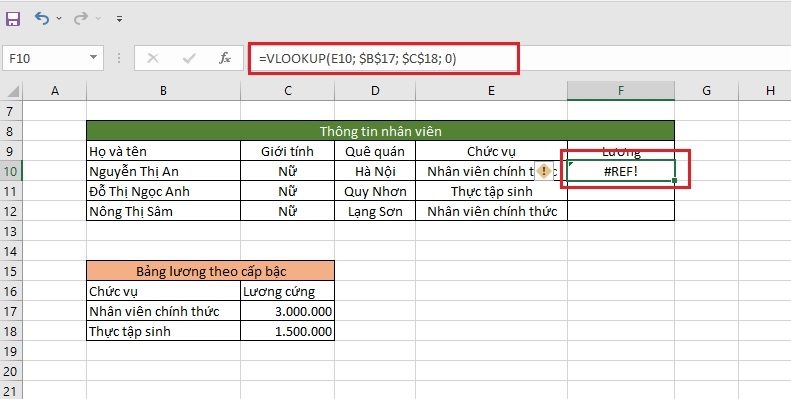Screen dimensions: 791x399
Task: Select row 8 header
Action: click(x=11, y=131)
